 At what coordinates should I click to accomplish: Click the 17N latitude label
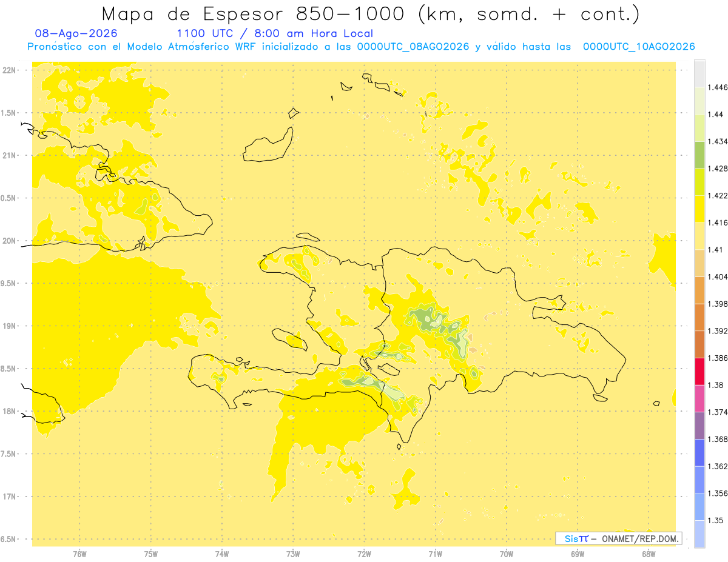[10, 497]
